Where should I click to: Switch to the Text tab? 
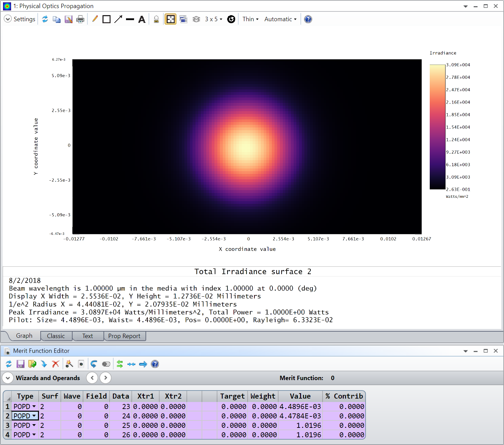click(88, 336)
